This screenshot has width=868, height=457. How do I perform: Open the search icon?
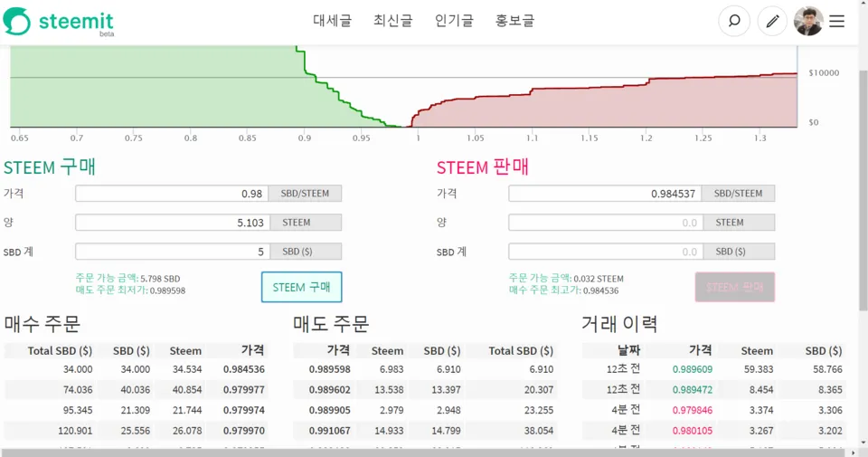click(x=734, y=21)
